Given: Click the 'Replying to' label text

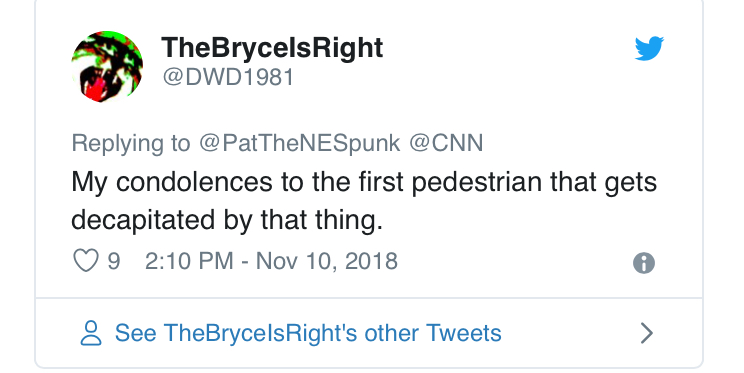Looking at the screenshot, I should [x=131, y=143].
